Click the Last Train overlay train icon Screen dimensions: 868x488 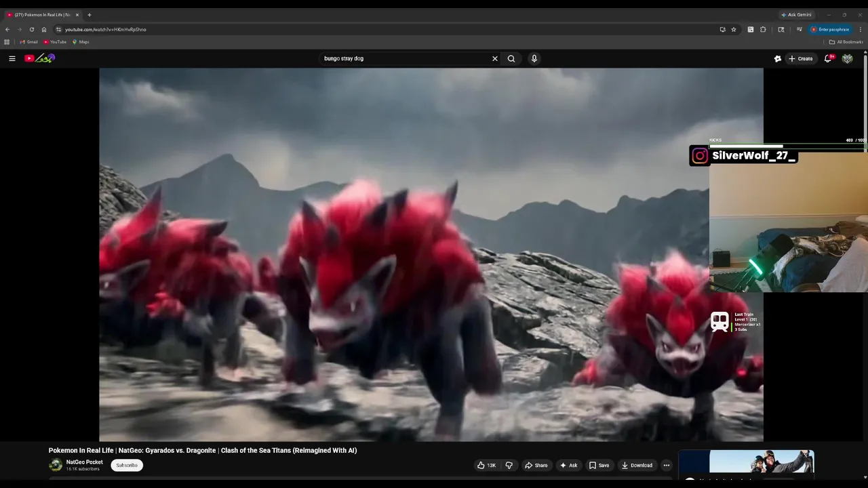[719, 322]
